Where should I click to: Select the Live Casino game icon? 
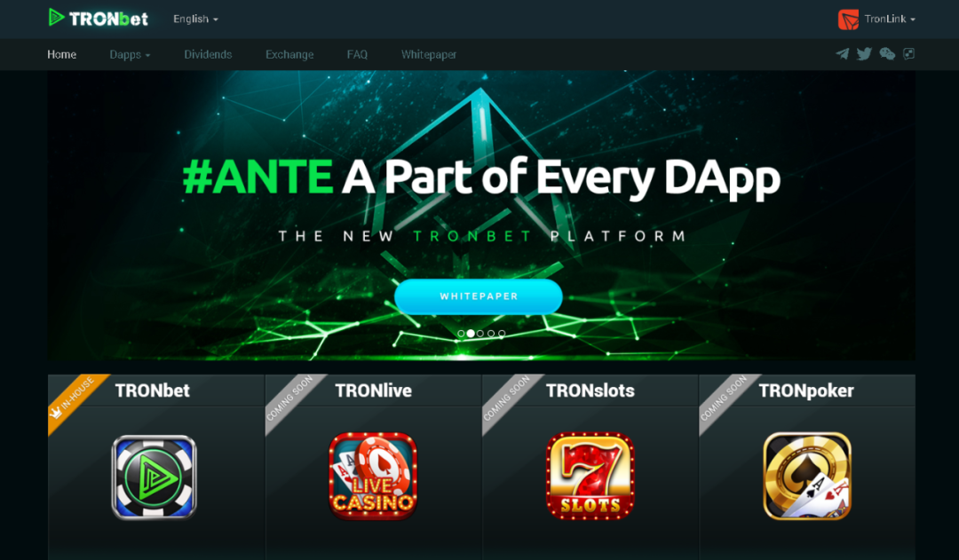point(373,477)
